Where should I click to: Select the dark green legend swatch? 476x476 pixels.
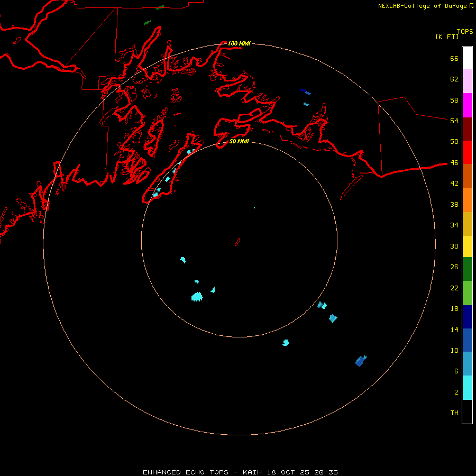click(467, 269)
